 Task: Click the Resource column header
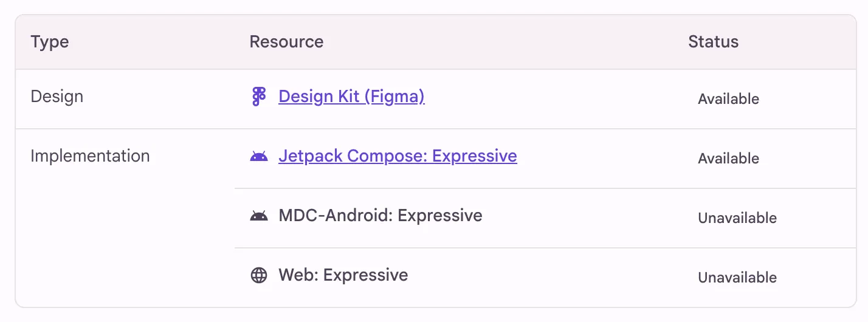(286, 42)
